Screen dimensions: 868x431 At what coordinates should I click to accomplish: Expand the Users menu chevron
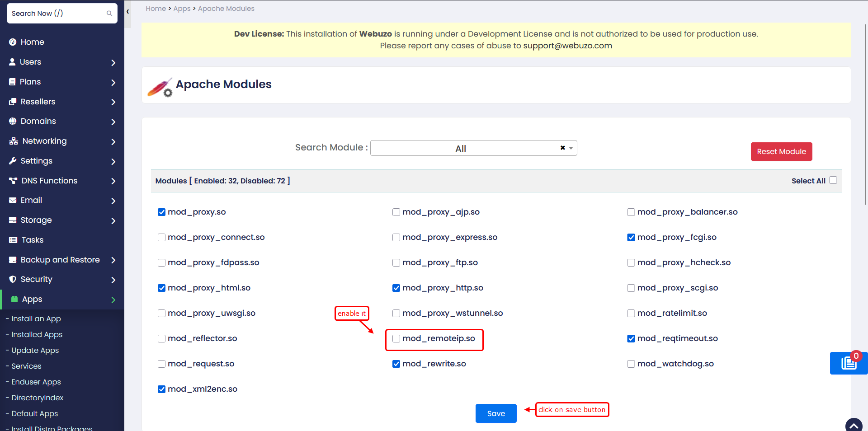(113, 62)
